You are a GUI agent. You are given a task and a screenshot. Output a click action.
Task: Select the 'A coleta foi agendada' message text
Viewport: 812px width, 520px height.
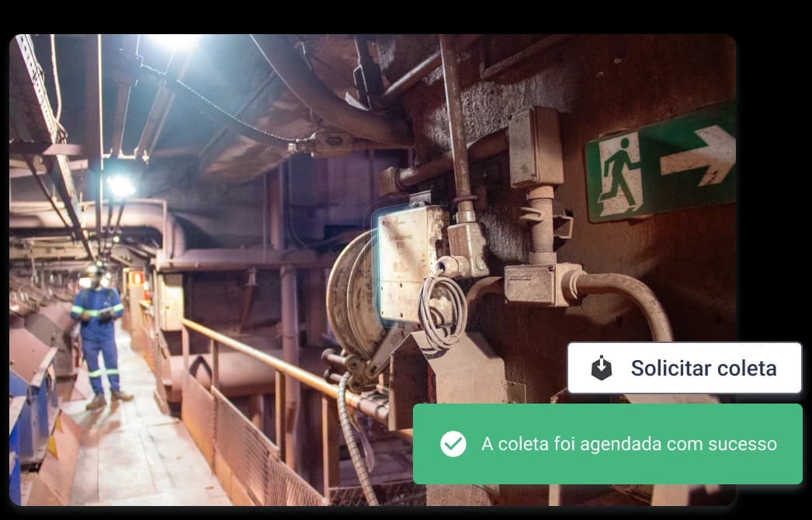tap(629, 444)
